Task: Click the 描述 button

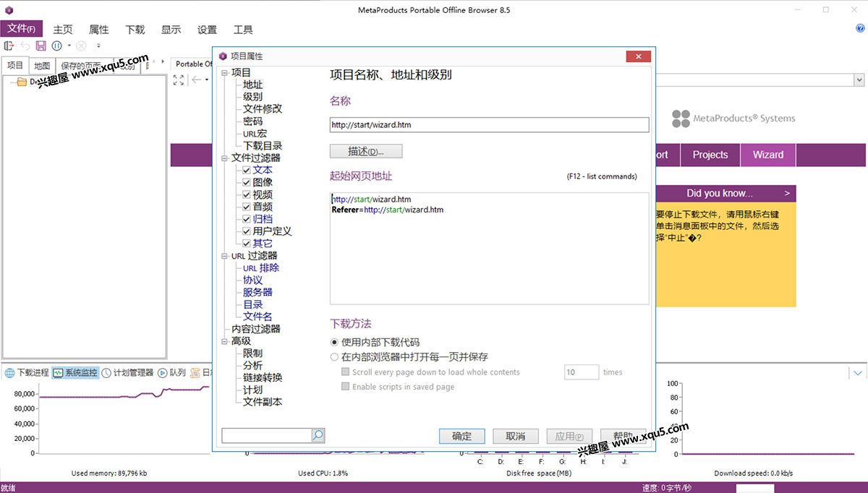Action: pyautogui.click(x=365, y=152)
